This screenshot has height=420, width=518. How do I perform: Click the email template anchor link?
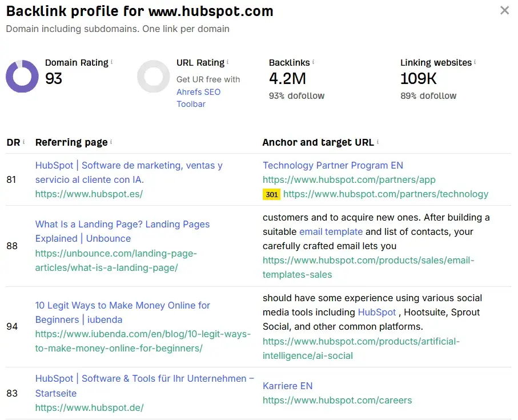pyautogui.click(x=331, y=231)
